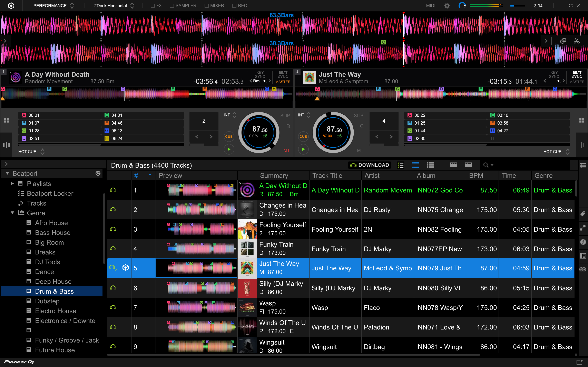Image resolution: width=588 pixels, height=367 pixels.
Task: Refresh the Beatport library
Action: (98, 173)
